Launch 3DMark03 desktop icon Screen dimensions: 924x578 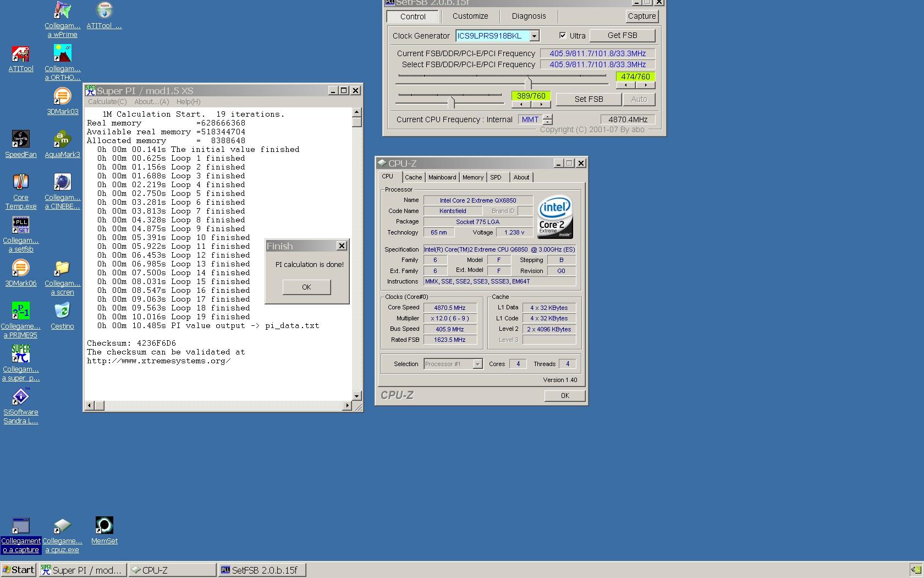point(62,96)
